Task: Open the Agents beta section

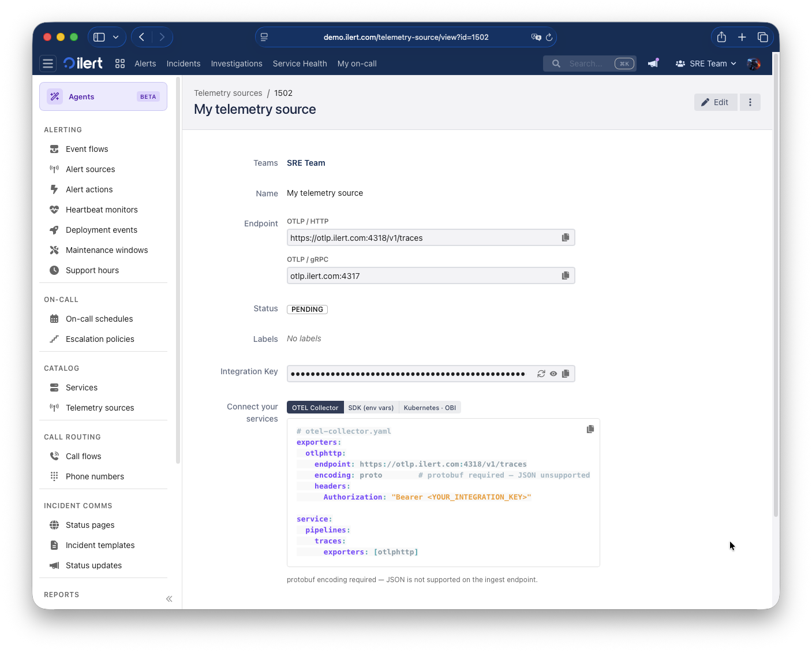Action: 103,96
